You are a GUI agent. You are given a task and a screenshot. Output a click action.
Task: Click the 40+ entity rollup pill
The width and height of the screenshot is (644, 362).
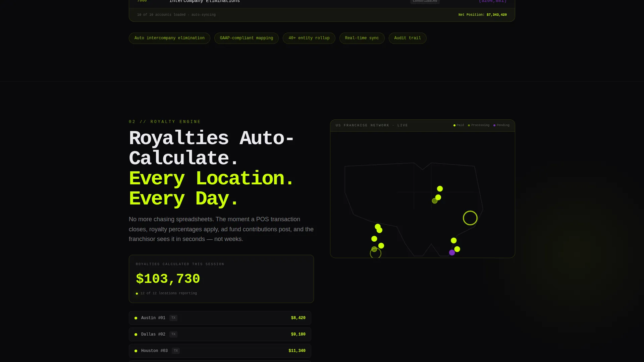(x=309, y=38)
